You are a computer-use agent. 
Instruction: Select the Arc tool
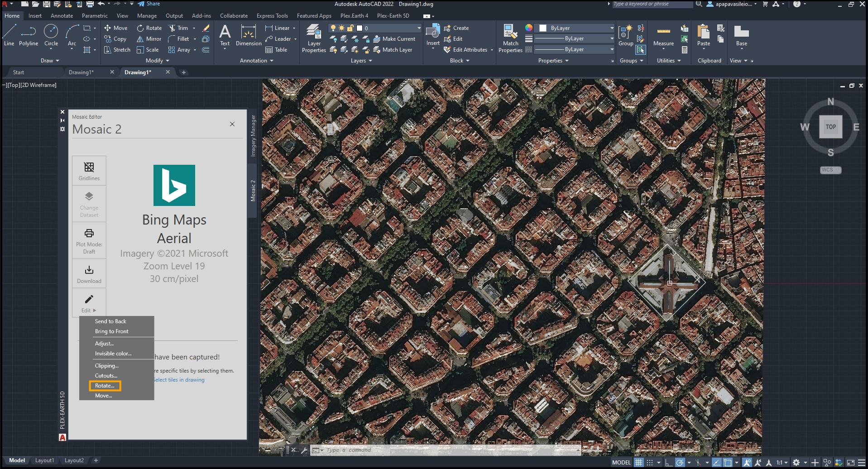tap(72, 35)
